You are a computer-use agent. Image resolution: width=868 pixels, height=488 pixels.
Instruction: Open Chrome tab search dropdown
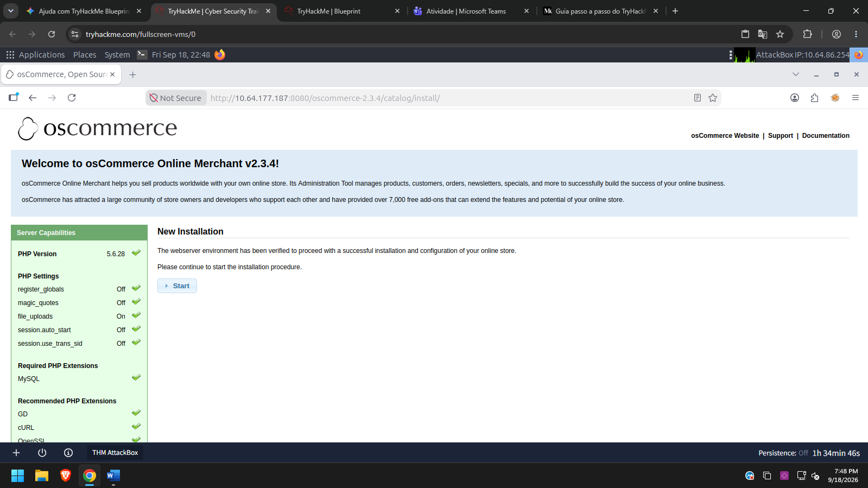[11, 11]
